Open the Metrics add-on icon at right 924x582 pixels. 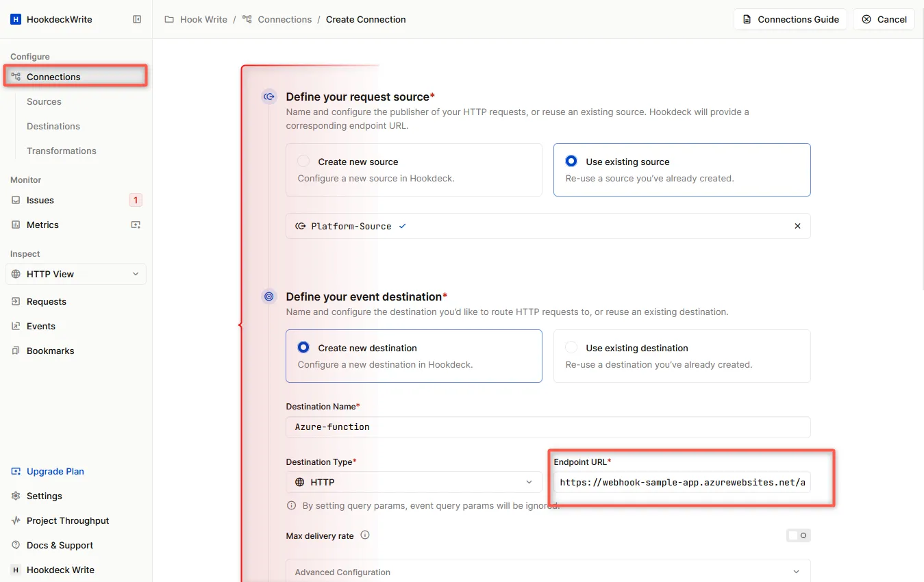tap(136, 225)
